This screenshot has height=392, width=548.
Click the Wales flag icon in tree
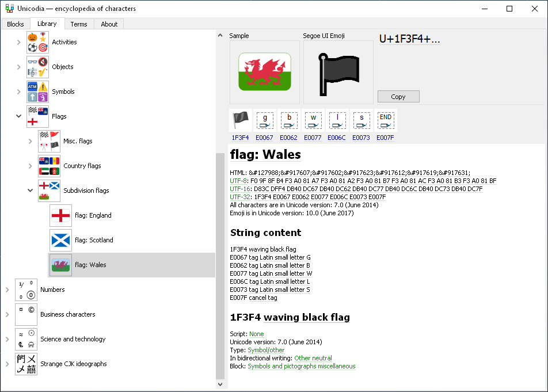pyautogui.click(x=61, y=265)
